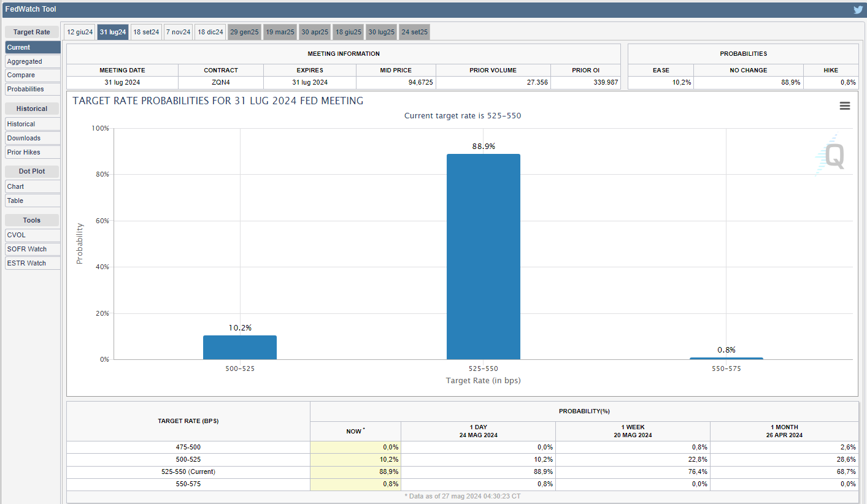Open the 29 gen25 meeting tab

[245, 32]
